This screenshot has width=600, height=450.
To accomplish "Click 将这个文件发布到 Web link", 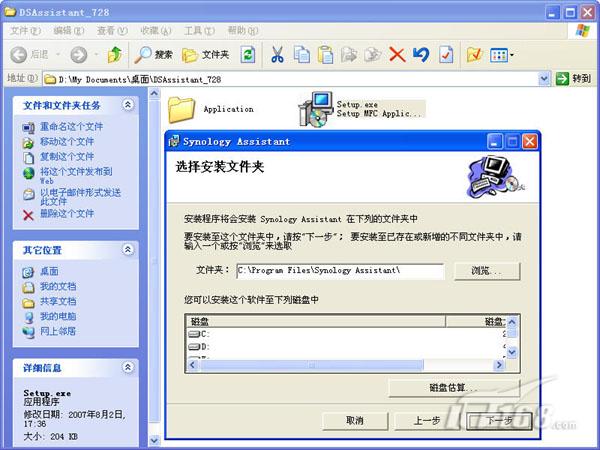I will click(x=76, y=175).
